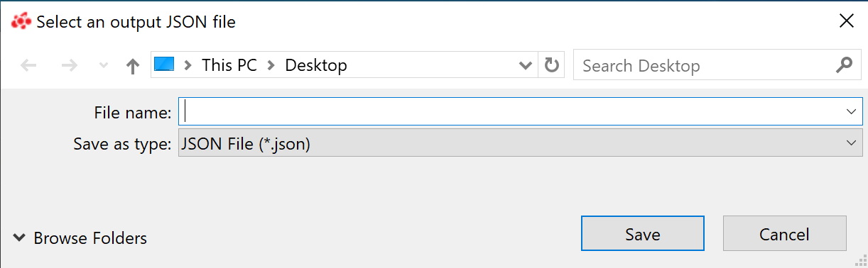Click the red app icon in title bar
The height and width of the screenshot is (268, 868).
pos(22,21)
